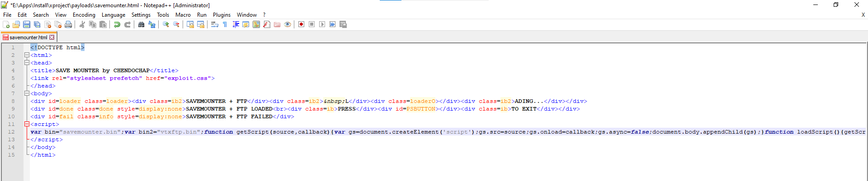Select the savemounter.html tab
The image size is (868, 181).
pos(28,37)
